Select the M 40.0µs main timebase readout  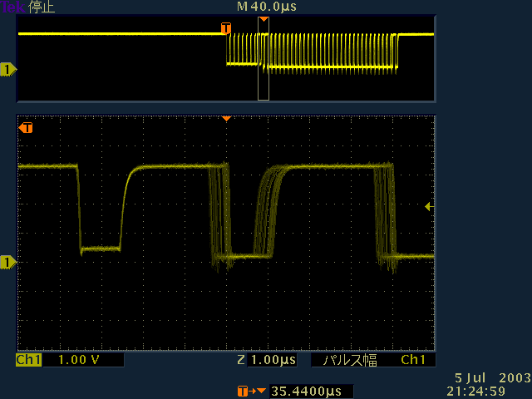pyautogui.click(x=266, y=7)
